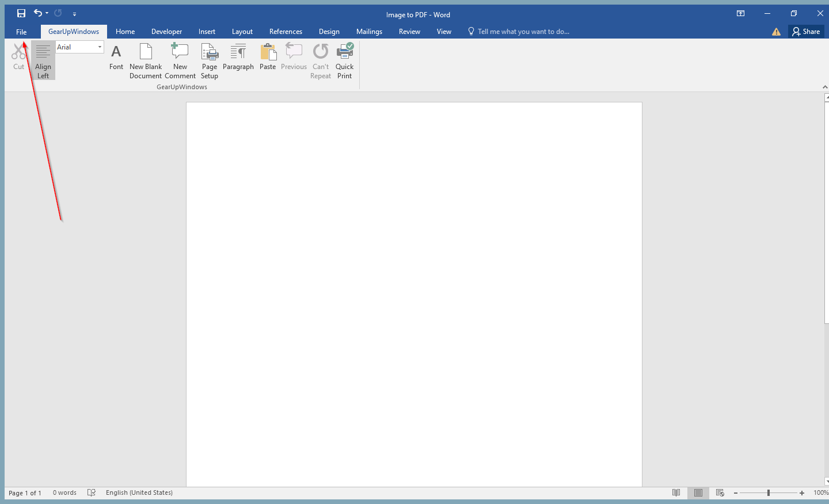This screenshot has width=829, height=504.
Task: Open the Developer tab
Action: pyautogui.click(x=166, y=32)
